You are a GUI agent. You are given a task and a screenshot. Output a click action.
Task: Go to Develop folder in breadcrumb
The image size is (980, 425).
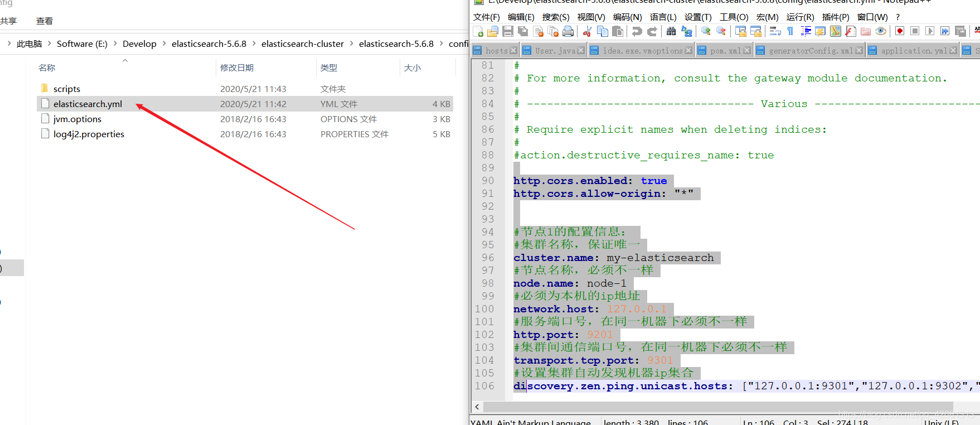(139, 44)
